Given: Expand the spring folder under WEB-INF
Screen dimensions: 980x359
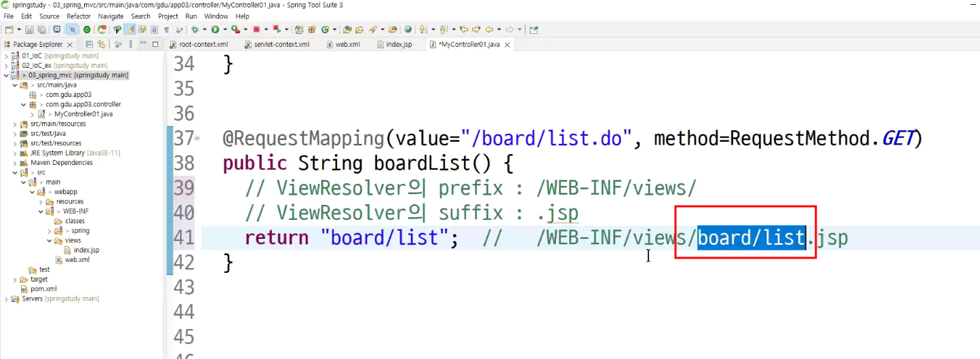Looking at the screenshot, I should coord(48,231).
